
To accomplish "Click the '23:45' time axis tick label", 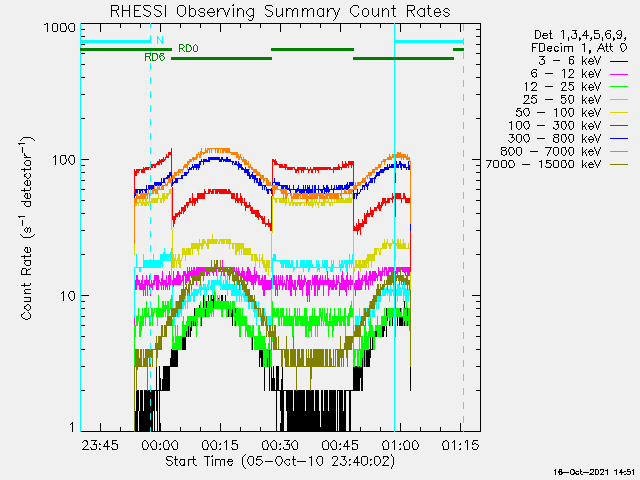I will point(100,445).
